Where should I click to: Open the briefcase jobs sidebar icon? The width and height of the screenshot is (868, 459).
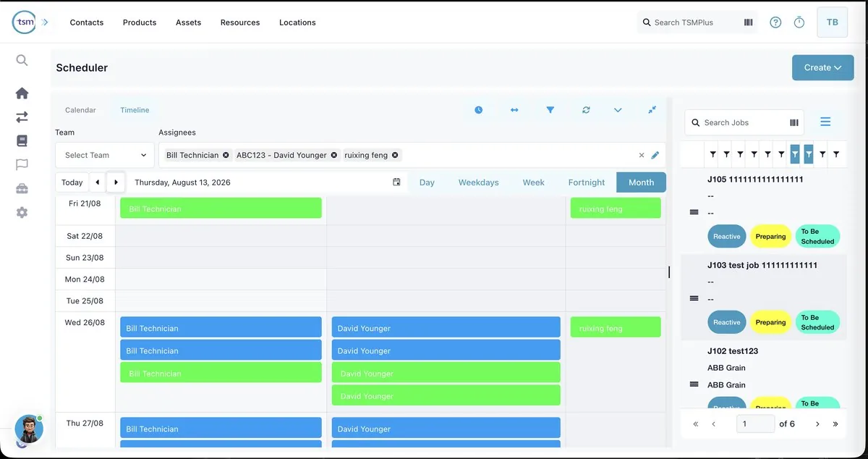pos(22,189)
